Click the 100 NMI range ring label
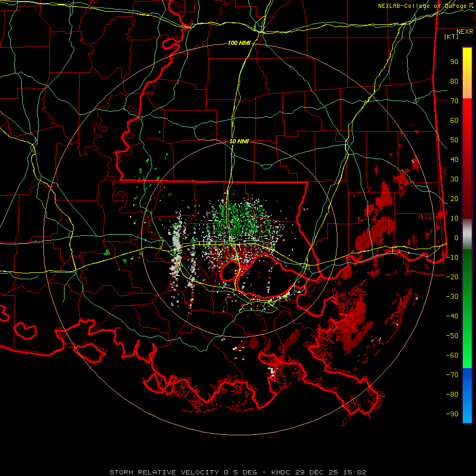Viewport: 476px width, 476px height. pos(239,43)
